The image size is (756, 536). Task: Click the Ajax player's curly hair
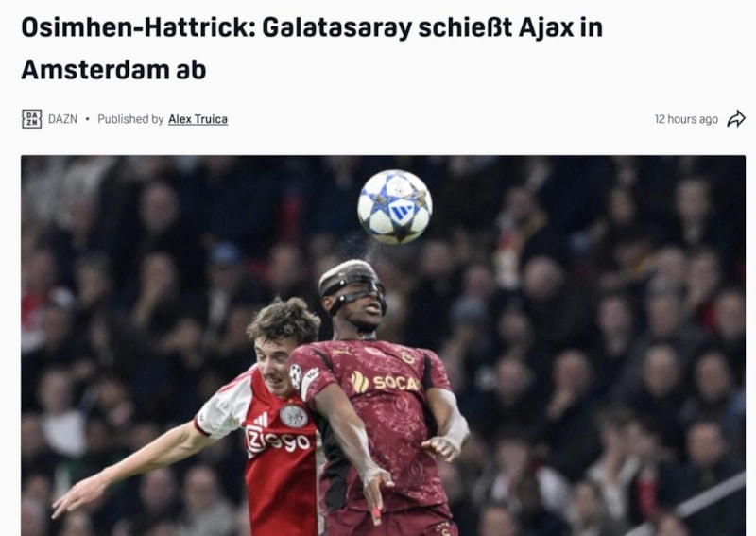point(283,319)
